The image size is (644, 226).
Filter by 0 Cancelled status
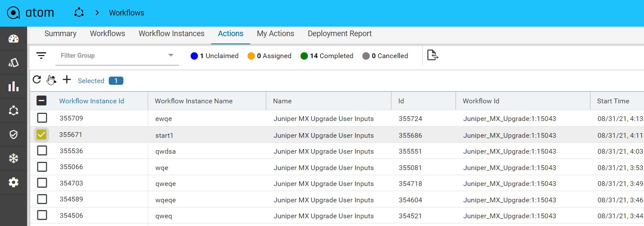point(385,56)
